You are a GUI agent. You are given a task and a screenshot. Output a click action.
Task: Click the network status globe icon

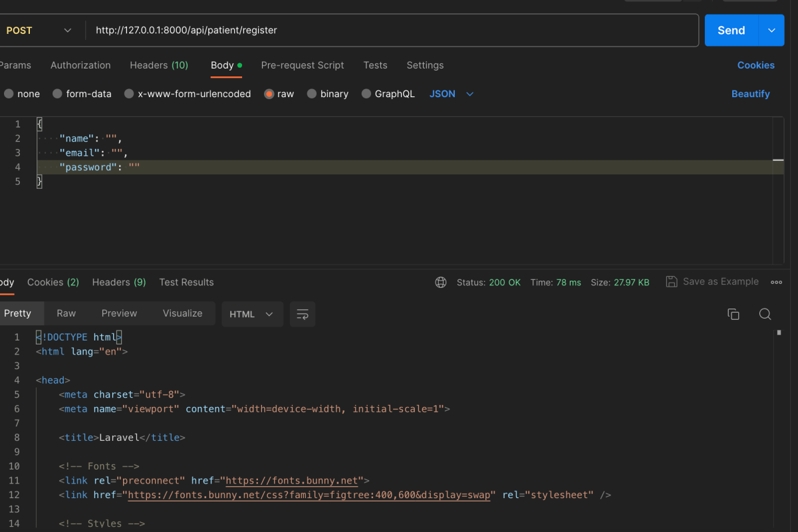point(440,282)
